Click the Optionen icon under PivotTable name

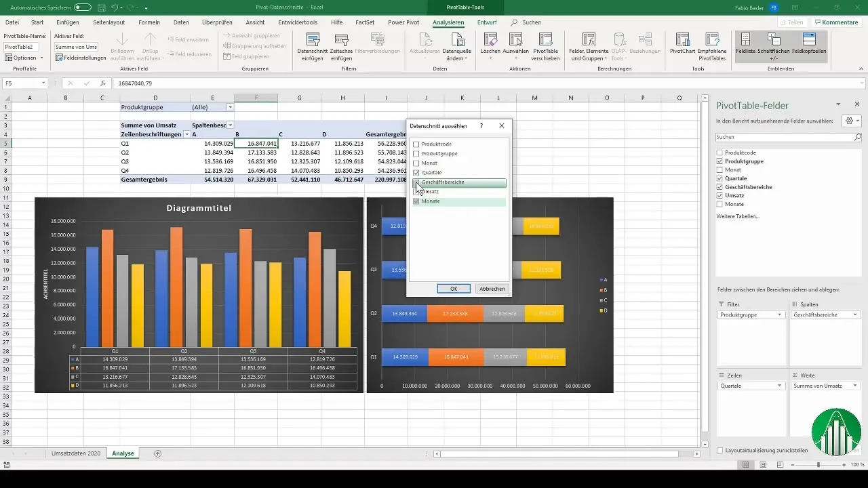[8, 58]
